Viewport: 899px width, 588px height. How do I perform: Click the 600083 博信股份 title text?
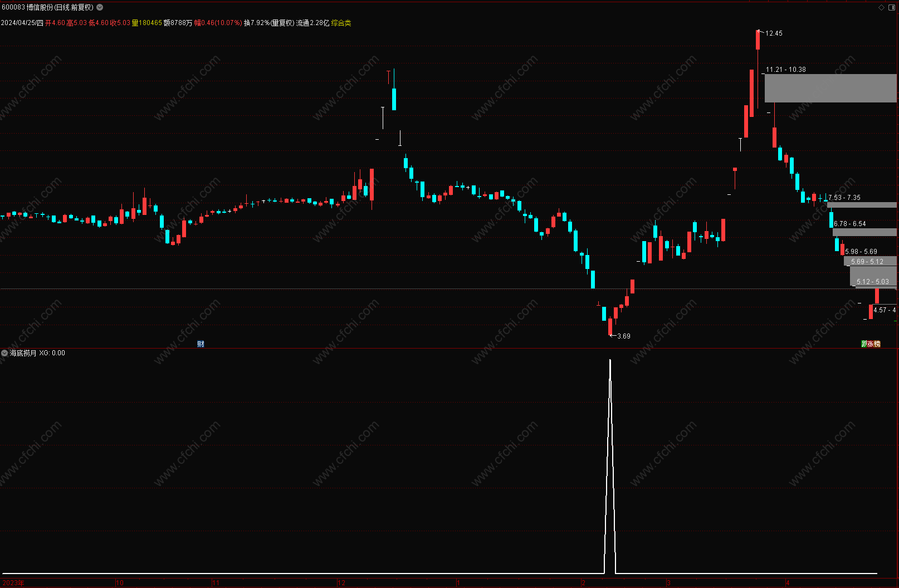pyautogui.click(x=47, y=7)
